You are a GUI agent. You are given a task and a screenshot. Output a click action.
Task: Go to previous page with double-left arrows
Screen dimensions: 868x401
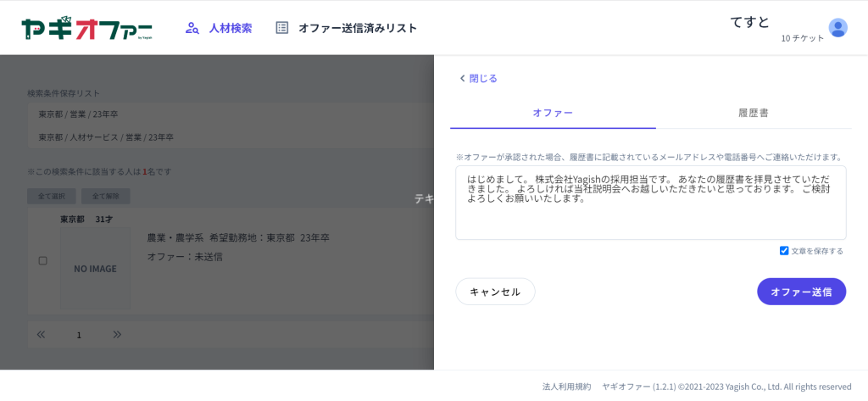(x=41, y=335)
